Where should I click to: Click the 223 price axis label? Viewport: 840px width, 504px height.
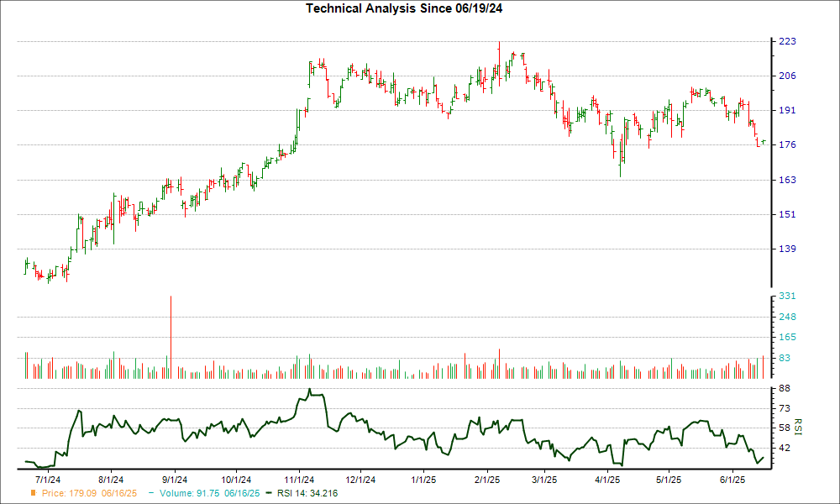point(787,41)
